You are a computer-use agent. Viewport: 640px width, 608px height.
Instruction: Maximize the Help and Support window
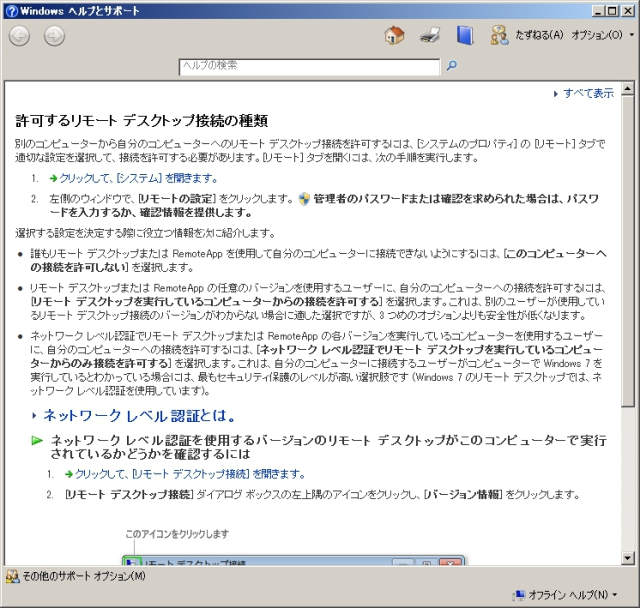(x=612, y=11)
